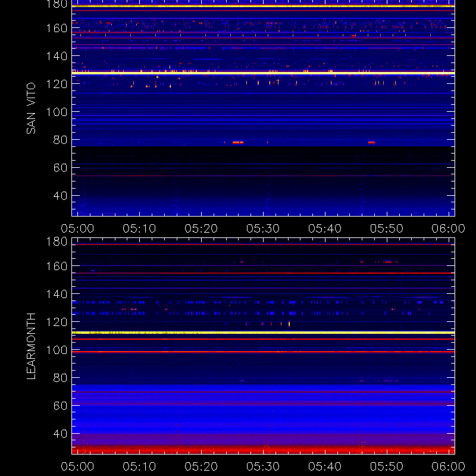Select the 160 tick label on the San Vito plot
This screenshot has width=476, height=476.
click(57, 28)
